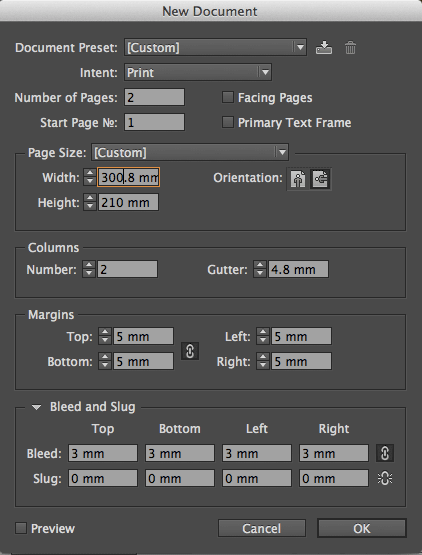Click the Number of Pages field
Viewport: 422px width, 555px height.
154,97
